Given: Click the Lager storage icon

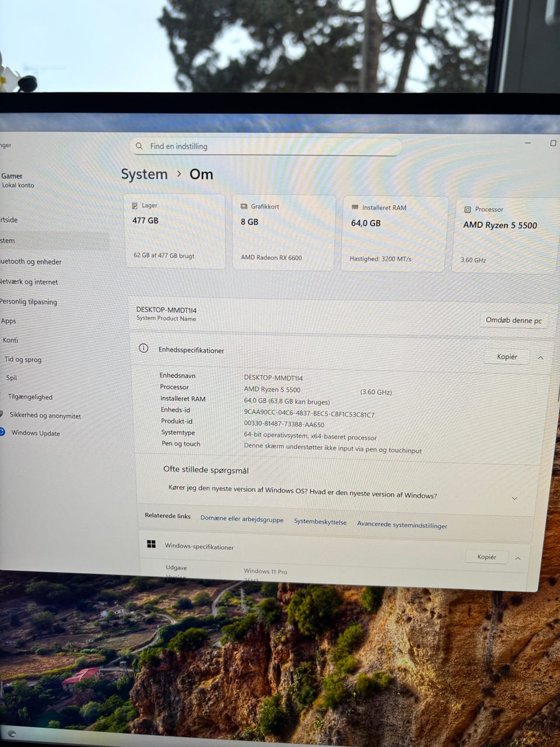Looking at the screenshot, I should (x=135, y=205).
